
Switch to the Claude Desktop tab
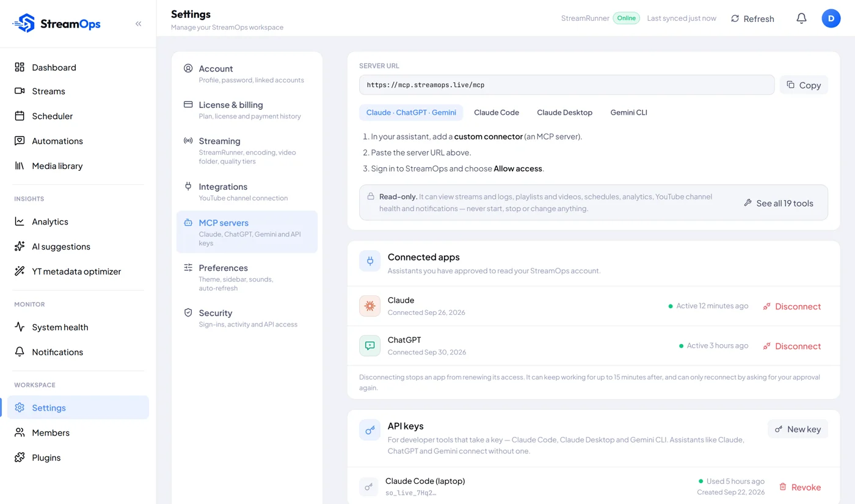[565, 112]
